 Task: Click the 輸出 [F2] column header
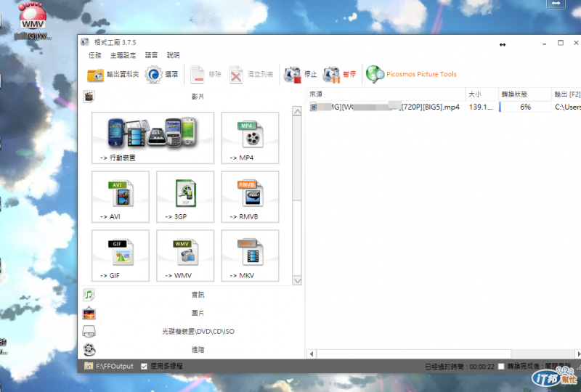tap(566, 94)
